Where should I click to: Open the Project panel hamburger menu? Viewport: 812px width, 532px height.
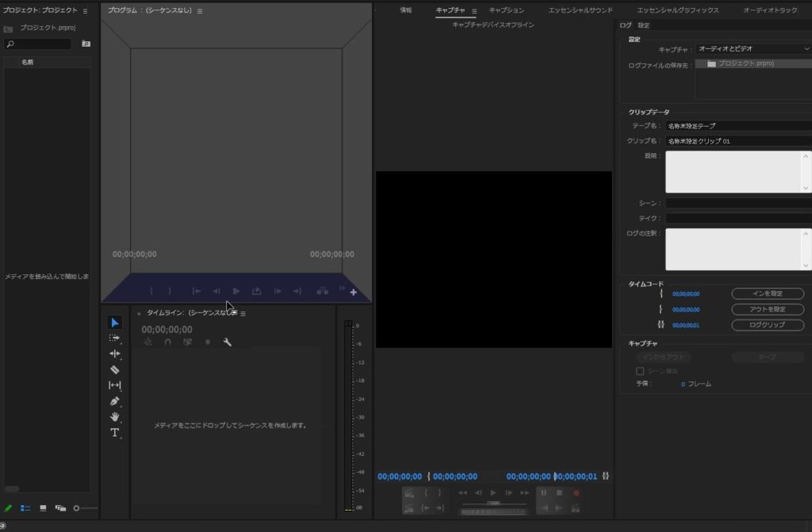click(x=86, y=11)
